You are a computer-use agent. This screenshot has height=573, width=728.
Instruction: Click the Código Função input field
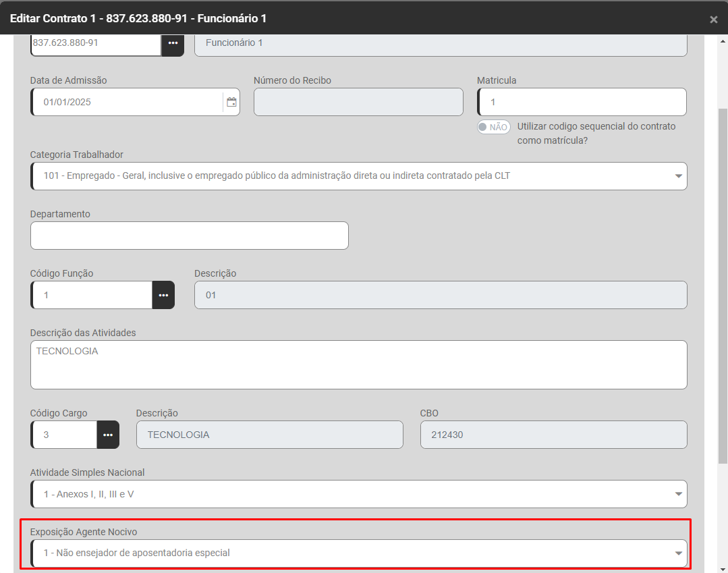(x=92, y=295)
